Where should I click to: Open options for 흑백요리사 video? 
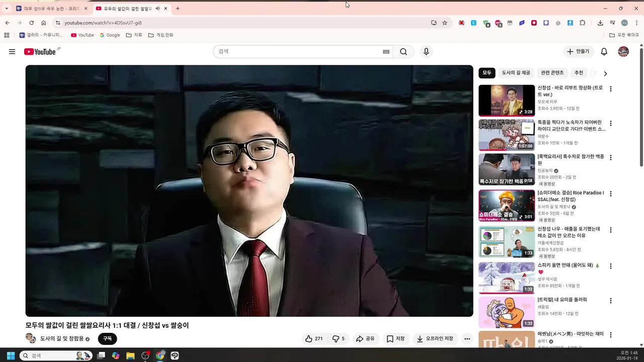coord(611,157)
